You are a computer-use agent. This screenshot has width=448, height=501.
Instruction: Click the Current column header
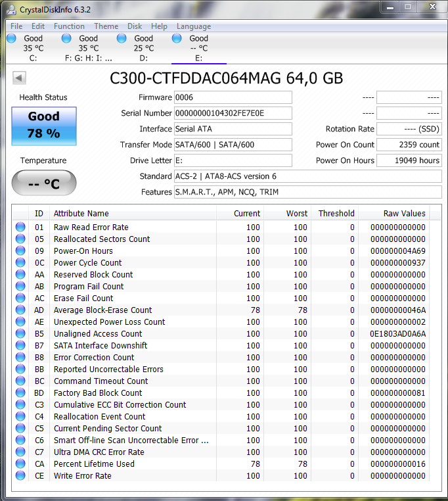point(240,214)
